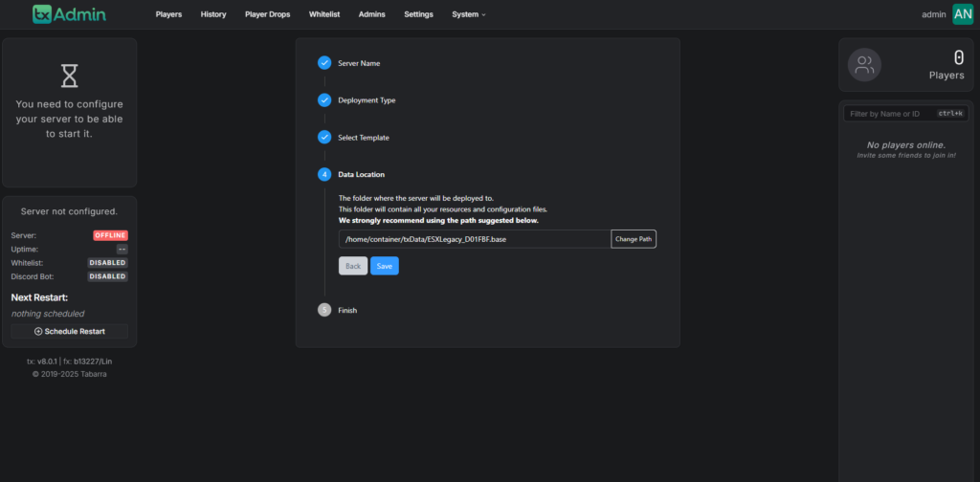
Task: Open the Whitelist page
Action: pos(324,14)
